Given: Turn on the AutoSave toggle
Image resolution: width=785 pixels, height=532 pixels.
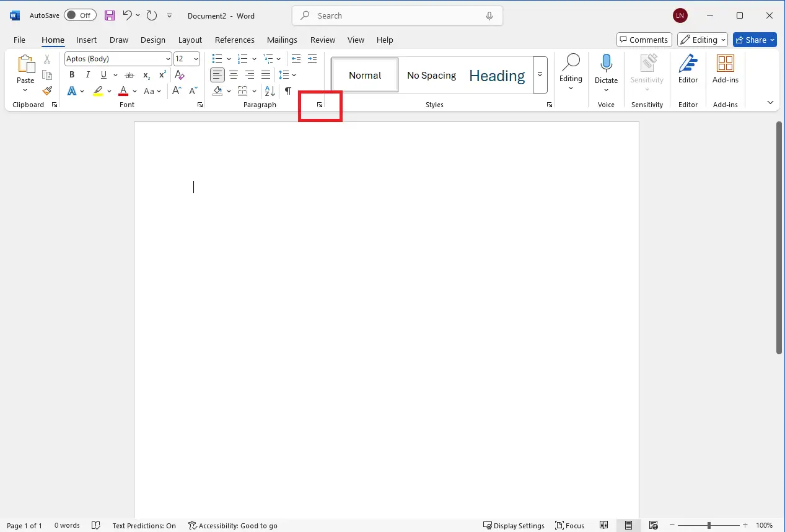Looking at the screenshot, I should [x=80, y=15].
